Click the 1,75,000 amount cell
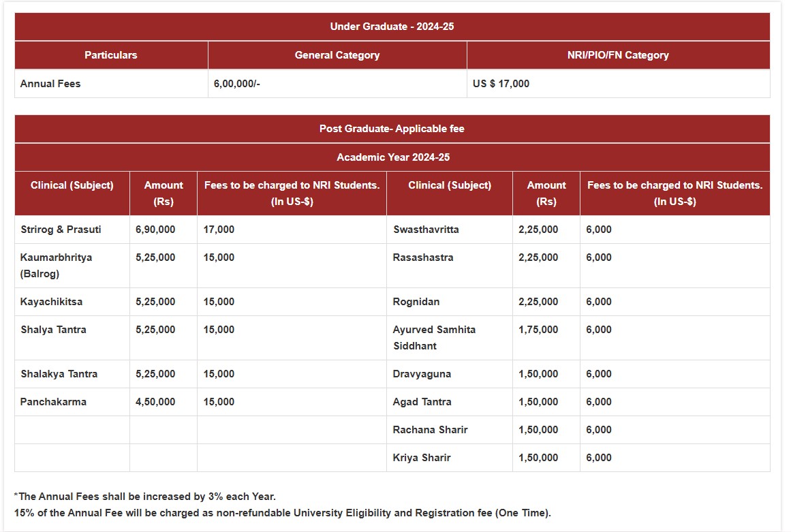Screen dimensions: 791x532 (x=538, y=330)
